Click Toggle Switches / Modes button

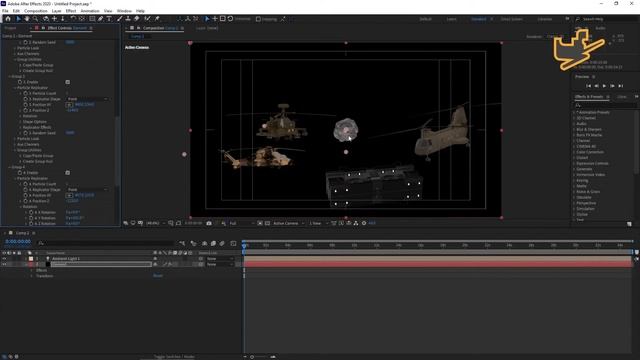click(174, 357)
